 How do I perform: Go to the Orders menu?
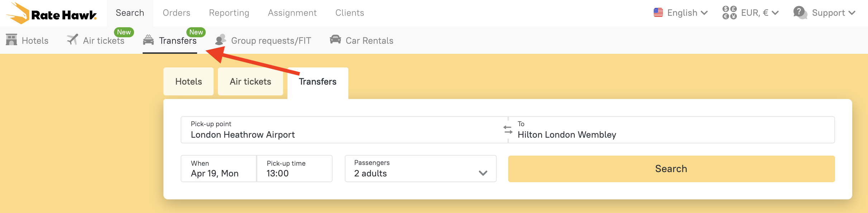[x=176, y=13]
